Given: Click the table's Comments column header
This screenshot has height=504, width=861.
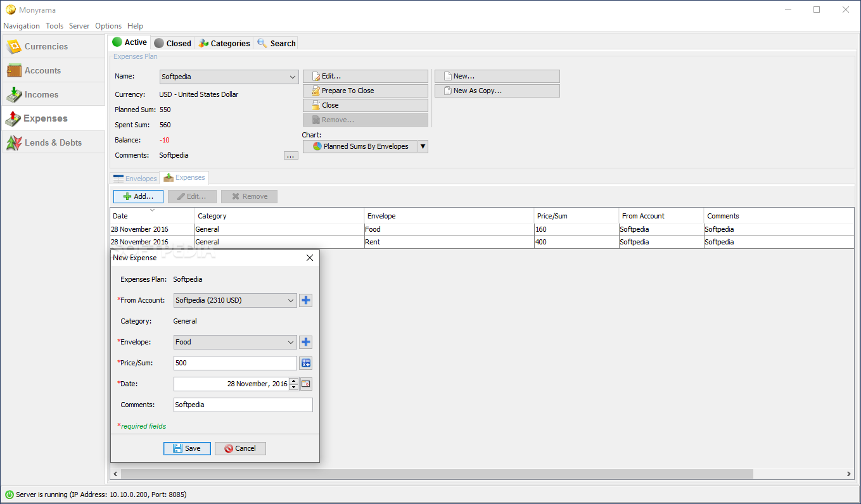Looking at the screenshot, I should pyautogui.click(x=779, y=216).
